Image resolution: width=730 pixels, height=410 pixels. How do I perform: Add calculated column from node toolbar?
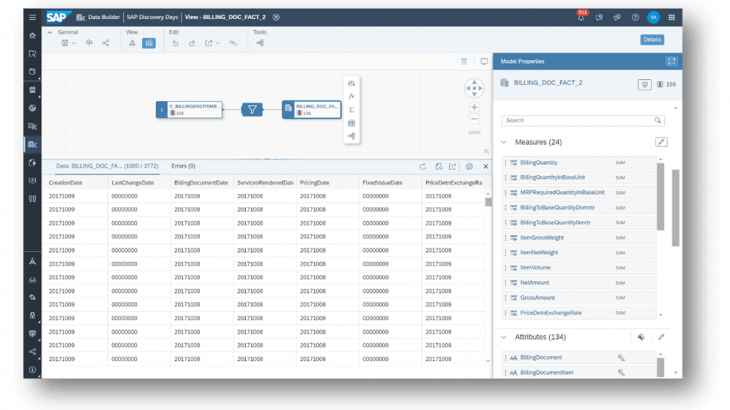(351, 96)
